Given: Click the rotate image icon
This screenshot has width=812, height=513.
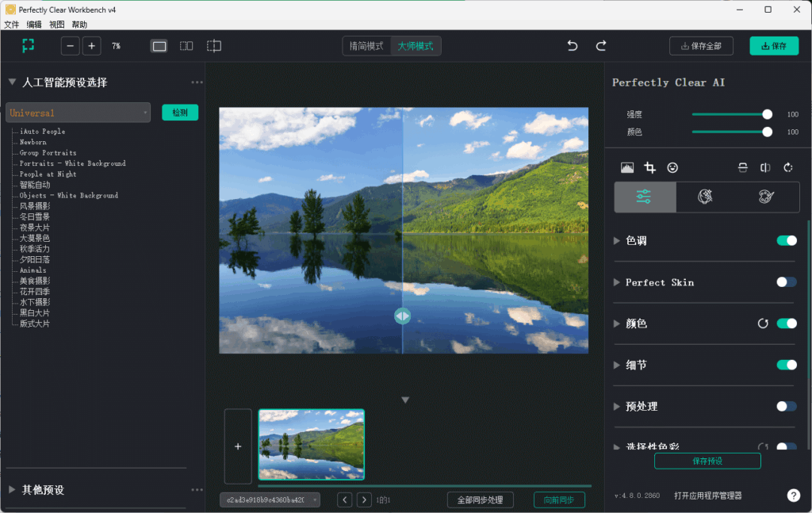Looking at the screenshot, I should (x=787, y=167).
